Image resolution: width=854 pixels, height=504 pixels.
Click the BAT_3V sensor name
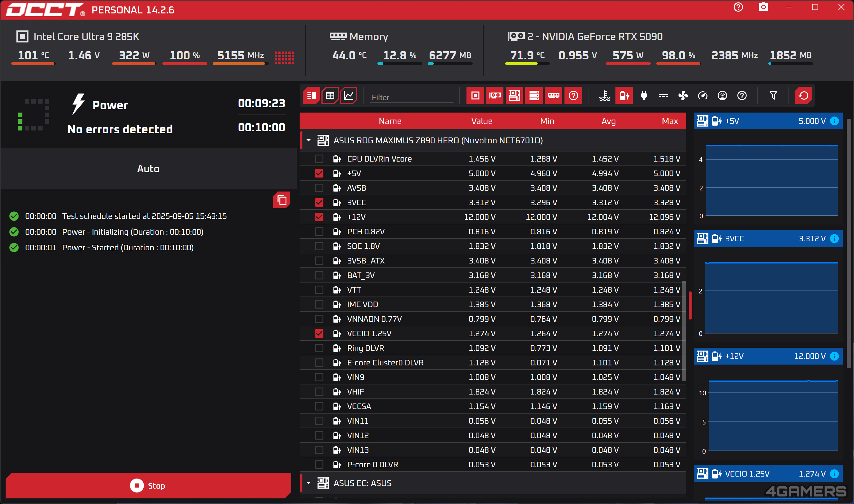point(361,276)
